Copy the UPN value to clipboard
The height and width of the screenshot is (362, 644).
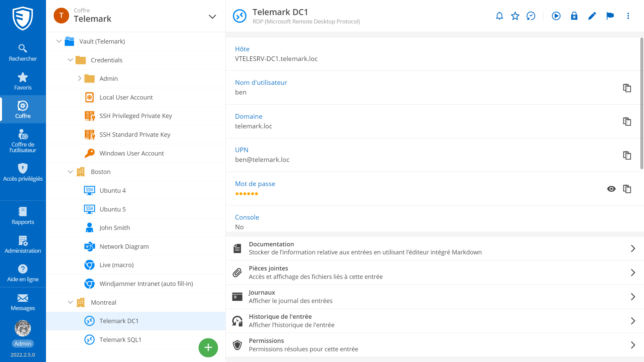click(627, 155)
